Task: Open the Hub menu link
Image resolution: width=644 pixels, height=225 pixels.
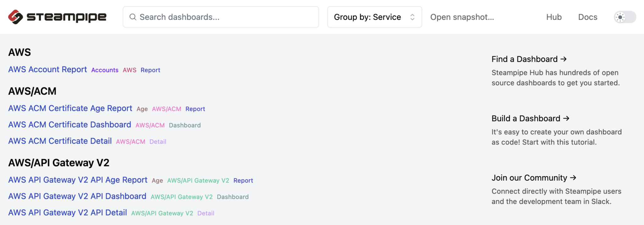Action: click(554, 17)
